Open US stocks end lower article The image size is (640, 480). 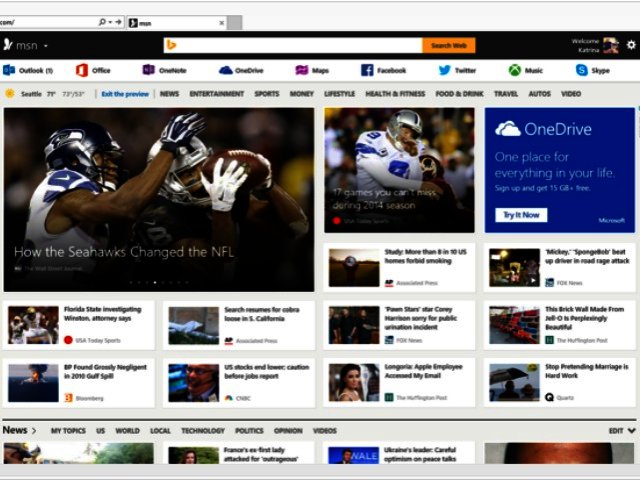coord(239,383)
